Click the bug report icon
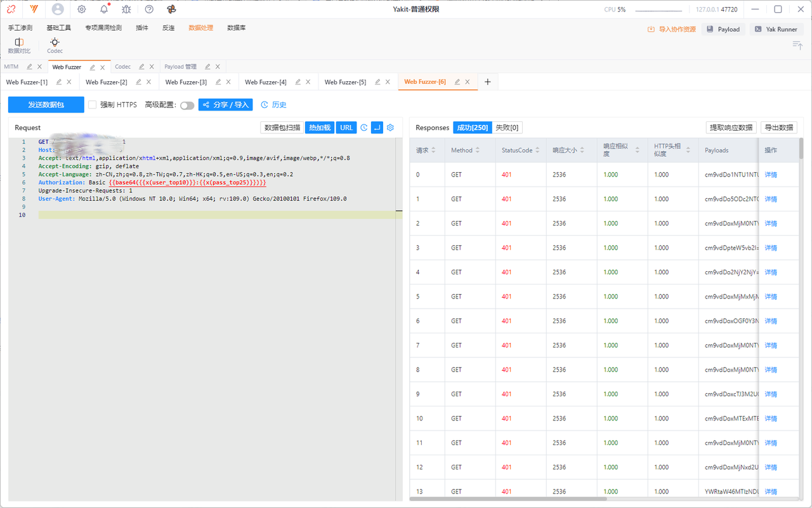 pyautogui.click(x=126, y=10)
